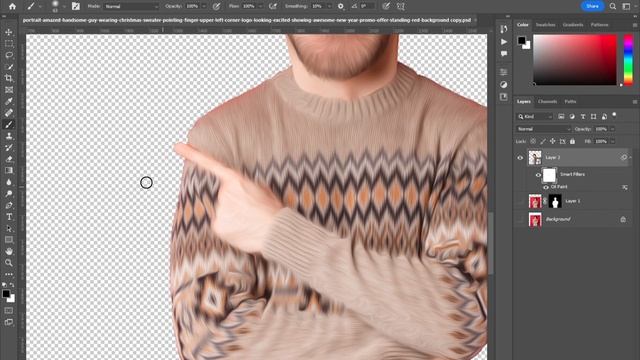Image resolution: width=640 pixels, height=360 pixels.
Task: Enable airbrush-style build-up effects
Action: [273, 6]
